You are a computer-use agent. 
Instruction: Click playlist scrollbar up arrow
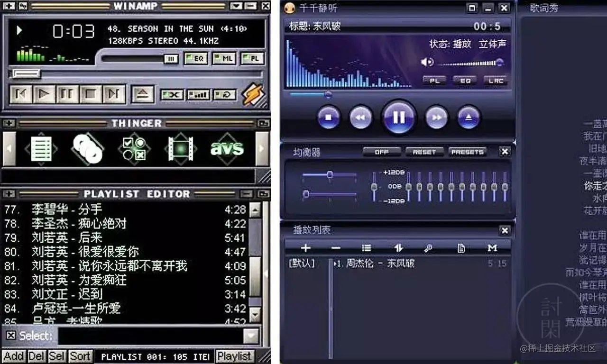(x=255, y=209)
